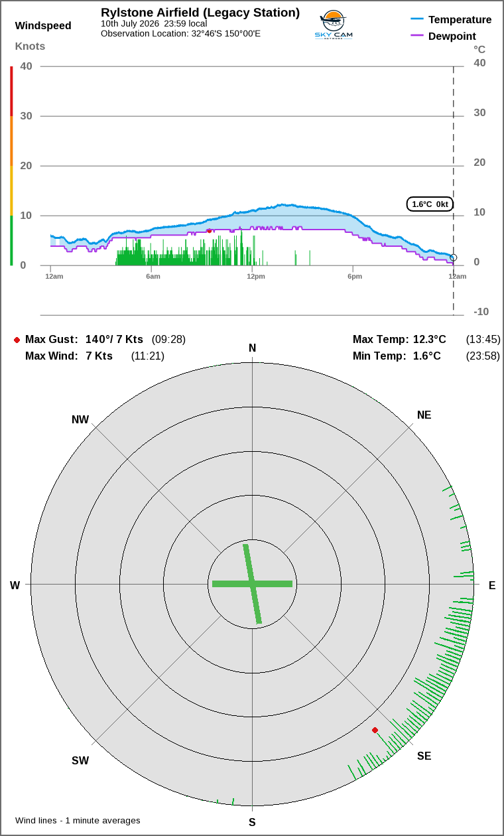The width and height of the screenshot is (504, 836).
Task: Click the 6am time axis label
Action: (153, 276)
